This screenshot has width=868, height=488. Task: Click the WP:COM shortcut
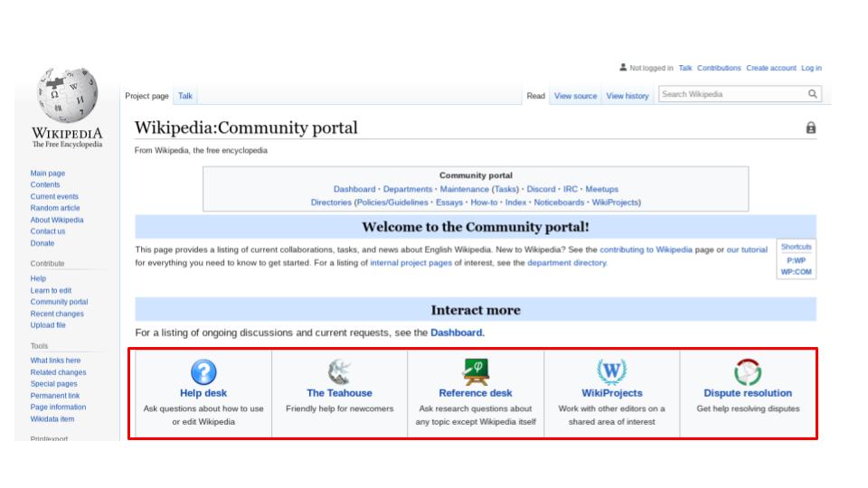point(796,272)
